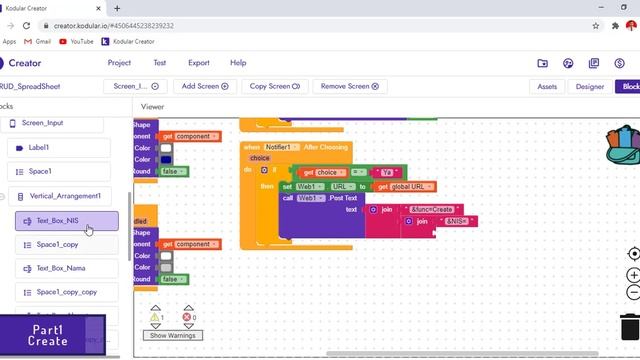The width and height of the screenshot is (640, 360).
Task: Open the library books icon in header
Action: pos(594,63)
